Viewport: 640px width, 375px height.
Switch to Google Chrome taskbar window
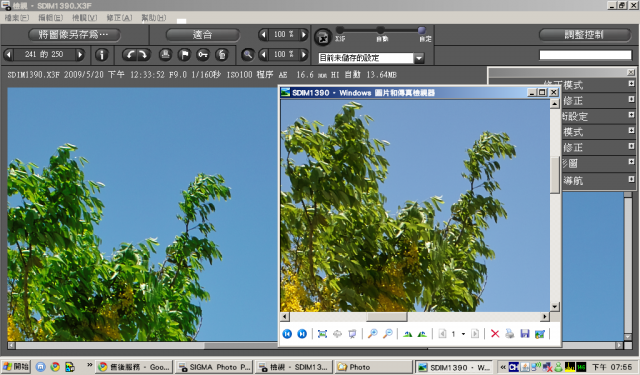tap(134, 367)
